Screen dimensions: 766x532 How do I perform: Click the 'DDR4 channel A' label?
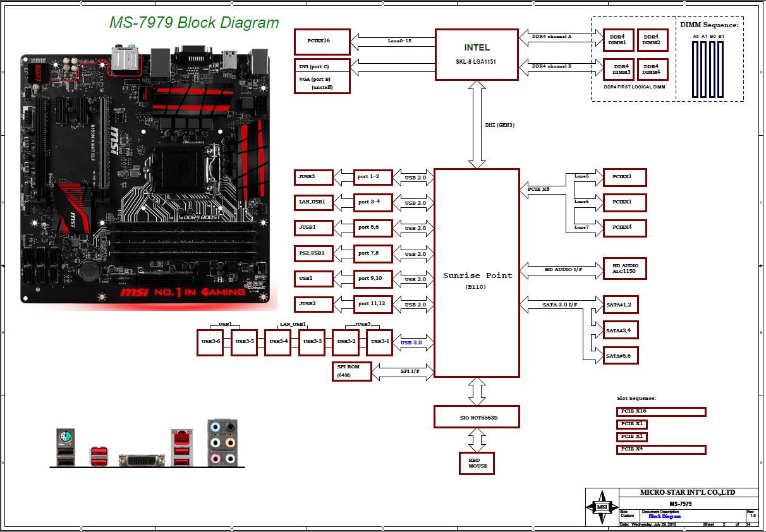(551, 37)
